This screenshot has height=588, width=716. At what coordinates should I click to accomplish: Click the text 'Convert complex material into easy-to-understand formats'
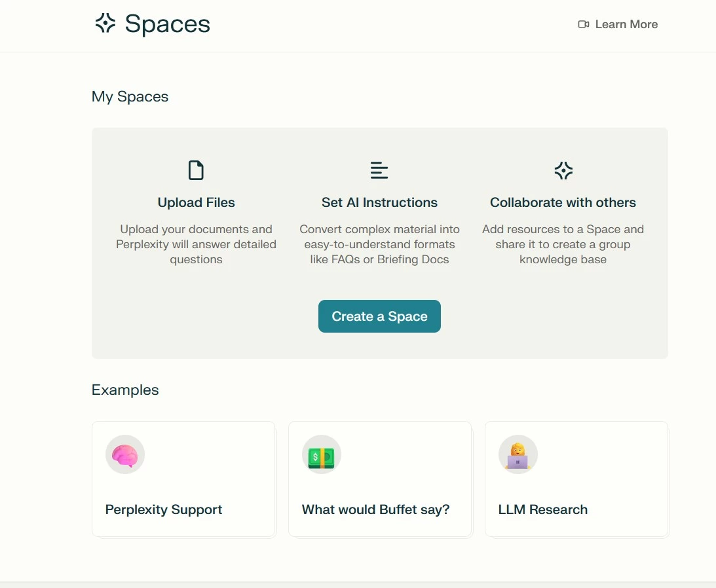[x=379, y=236]
